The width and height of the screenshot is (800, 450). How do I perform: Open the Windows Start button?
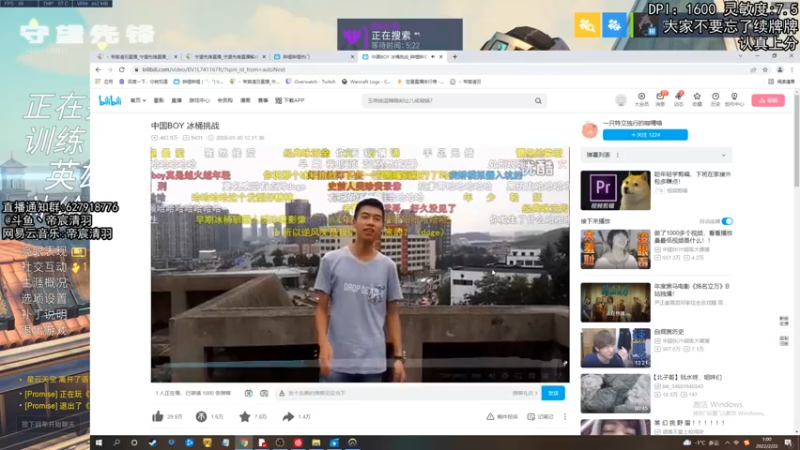(99, 442)
